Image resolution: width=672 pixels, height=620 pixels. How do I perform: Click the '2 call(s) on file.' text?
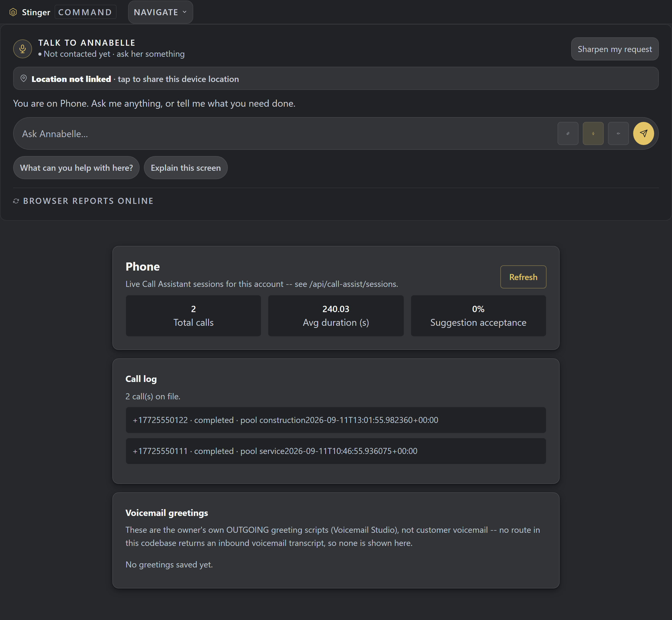(x=153, y=396)
